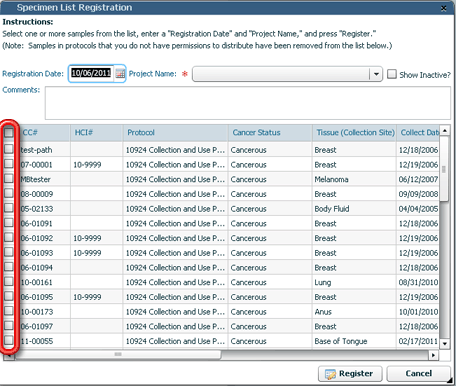Enable the Show Inactive checkbox

click(x=392, y=74)
